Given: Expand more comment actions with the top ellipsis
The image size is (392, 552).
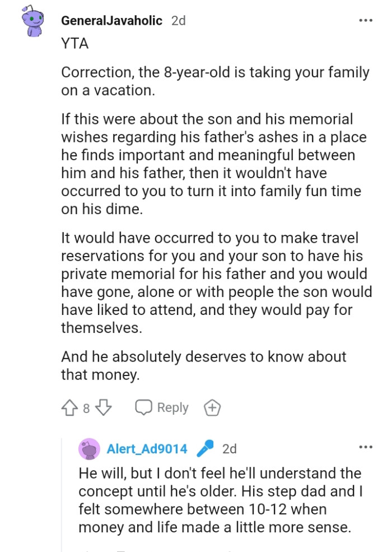Looking at the screenshot, I should click(365, 20).
